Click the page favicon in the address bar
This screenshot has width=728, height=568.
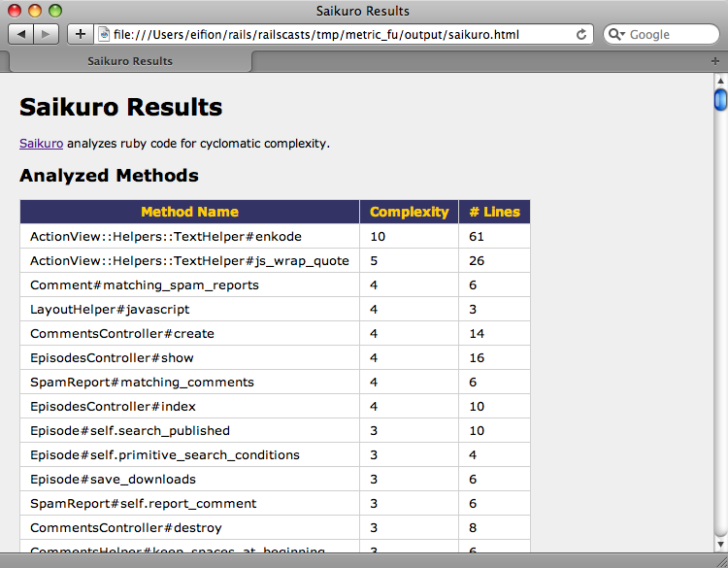coord(105,34)
